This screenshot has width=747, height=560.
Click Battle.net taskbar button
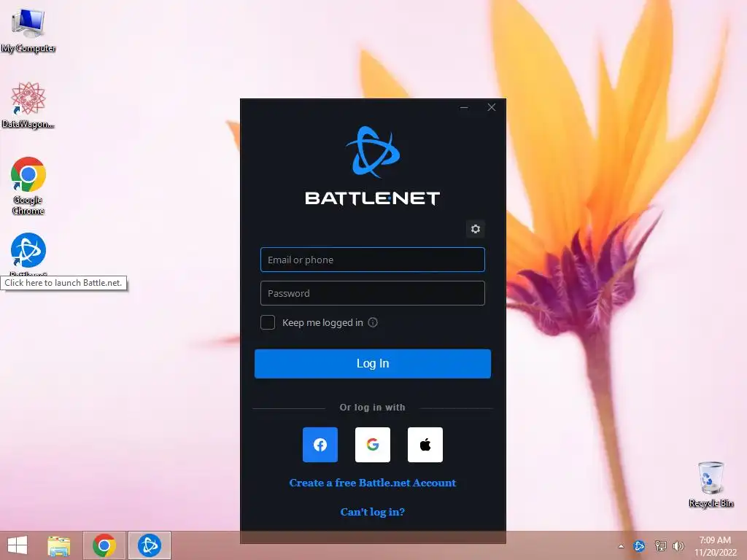click(149, 545)
